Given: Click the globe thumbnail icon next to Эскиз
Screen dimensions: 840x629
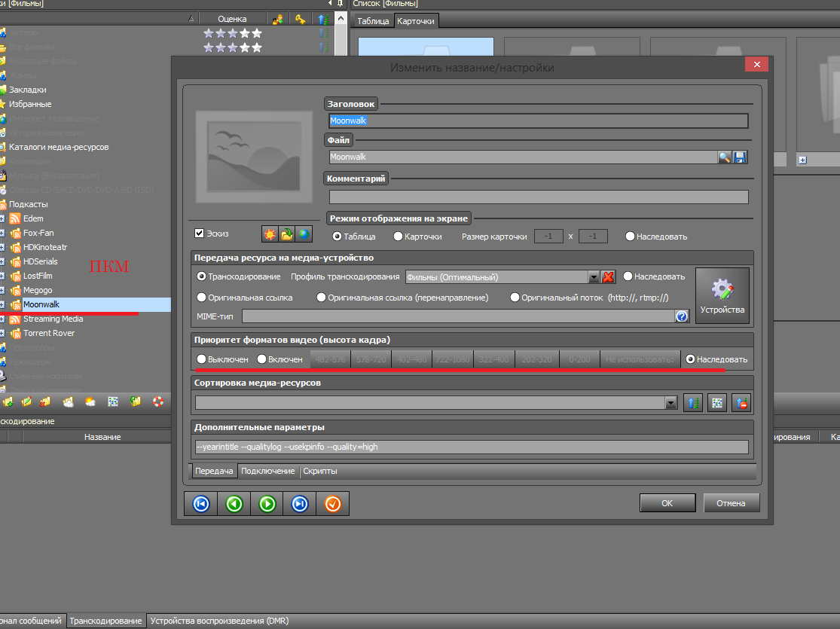Looking at the screenshot, I should click(x=303, y=234).
